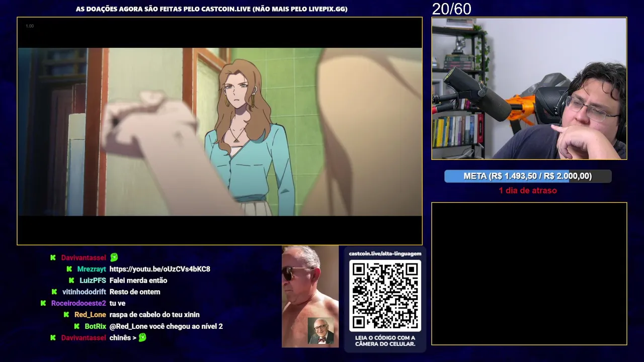
Task: Click the username vitinhododrift in chat
Action: [84, 292]
